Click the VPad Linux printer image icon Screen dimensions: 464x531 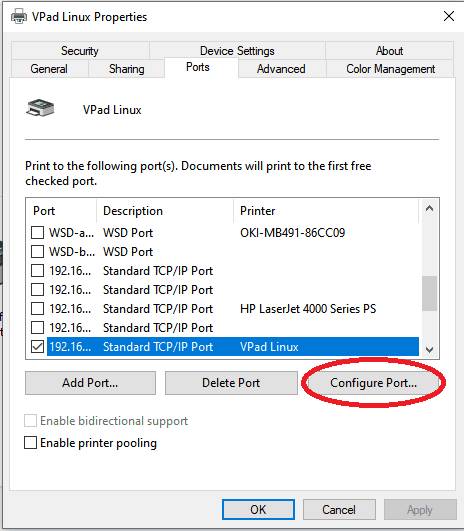(x=40, y=108)
